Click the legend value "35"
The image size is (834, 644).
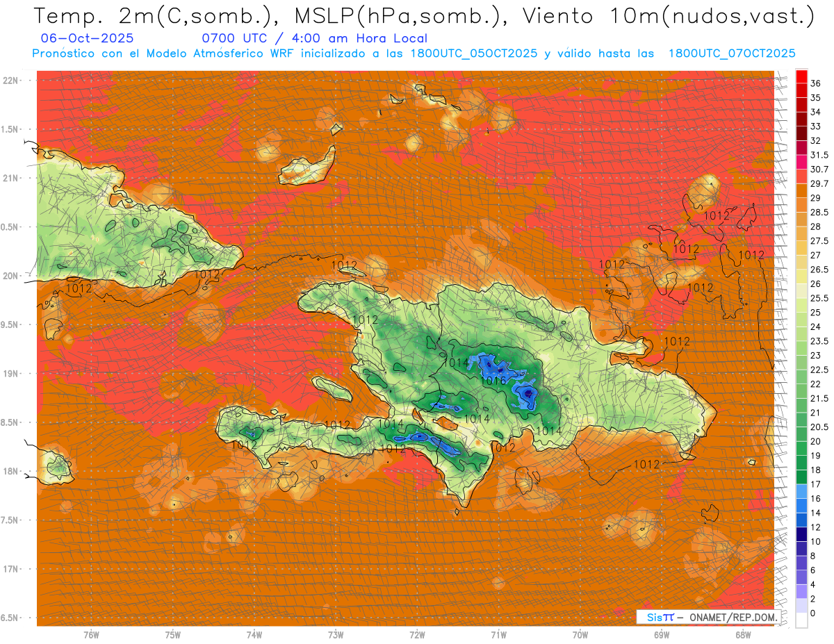[816, 98]
